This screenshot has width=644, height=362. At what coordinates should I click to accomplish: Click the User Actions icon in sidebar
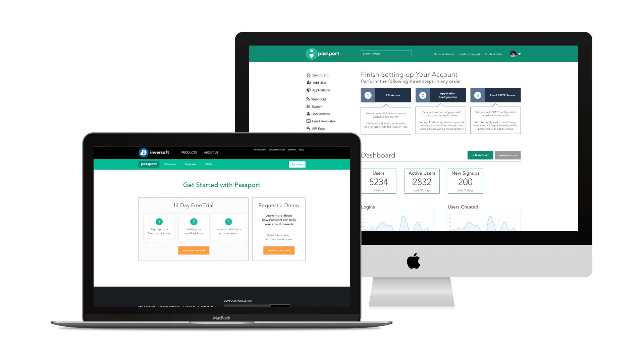tap(308, 114)
